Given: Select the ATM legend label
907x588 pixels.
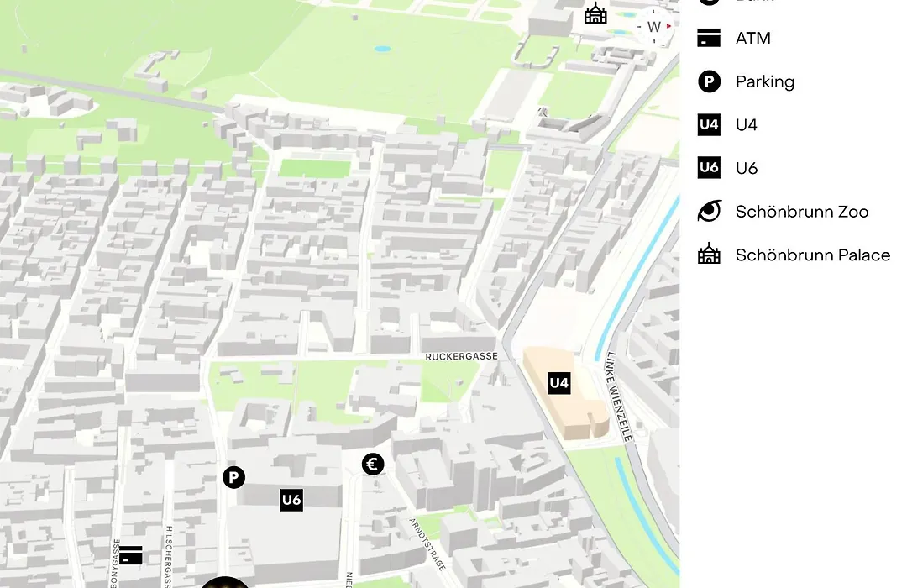Looking at the screenshot, I should (x=753, y=38).
